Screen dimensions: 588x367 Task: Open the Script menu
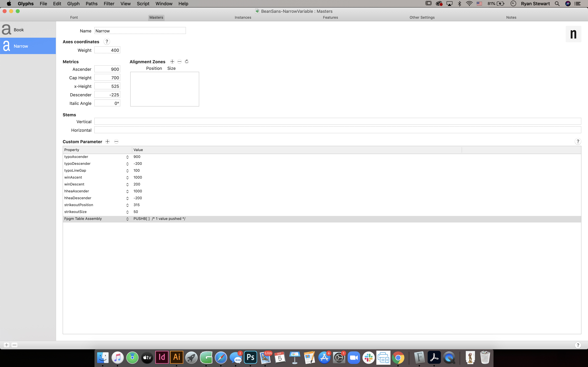(x=143, y=4)
